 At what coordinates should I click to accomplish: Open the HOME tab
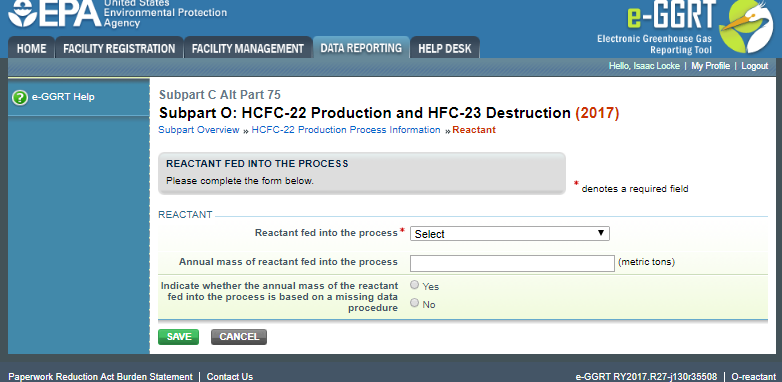coord(31,48)
